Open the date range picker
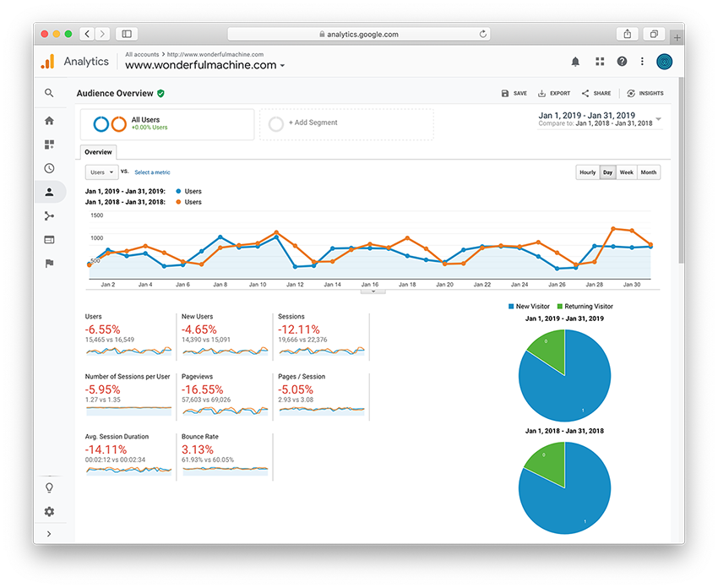Screen dimensions: 718x588 (x=600, y=119)
